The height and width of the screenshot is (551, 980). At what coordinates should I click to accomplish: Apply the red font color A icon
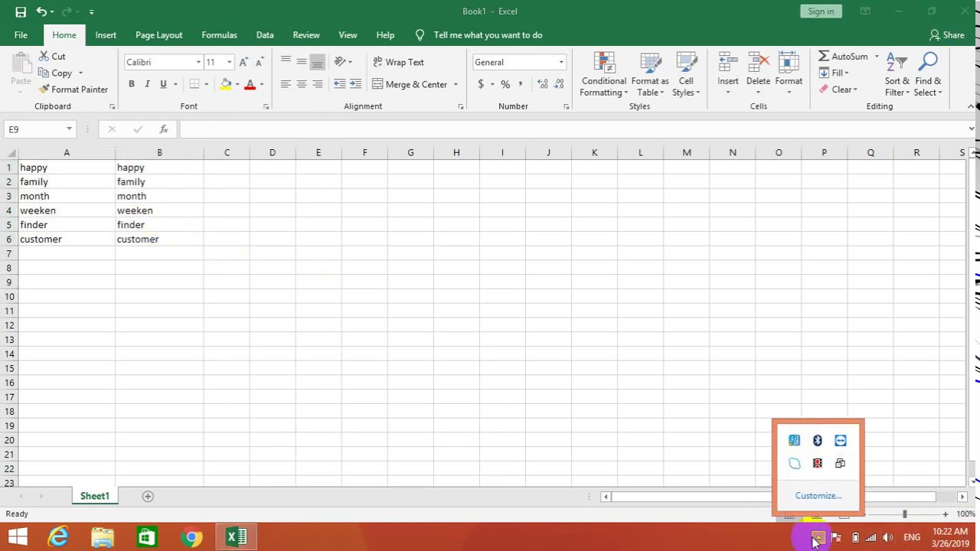pos(250,84)
